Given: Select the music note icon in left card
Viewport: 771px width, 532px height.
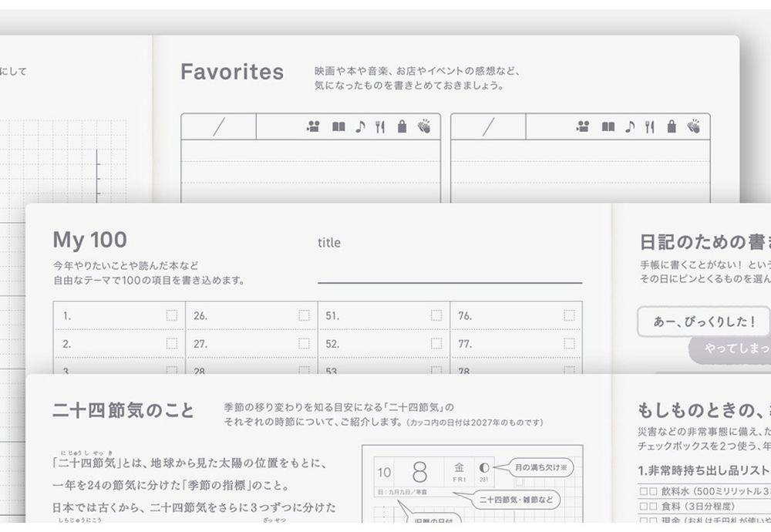Looking at the screenshot, I should point(360,127).
